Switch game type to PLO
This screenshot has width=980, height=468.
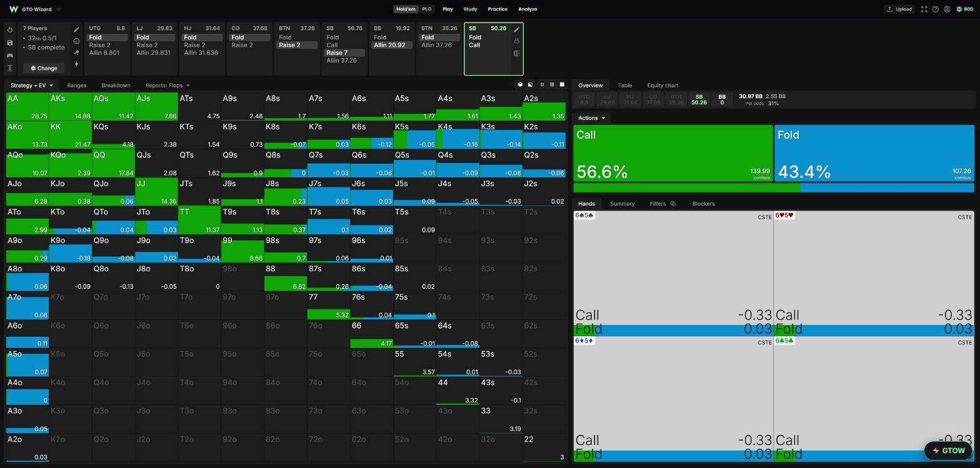tap(427, 9)
